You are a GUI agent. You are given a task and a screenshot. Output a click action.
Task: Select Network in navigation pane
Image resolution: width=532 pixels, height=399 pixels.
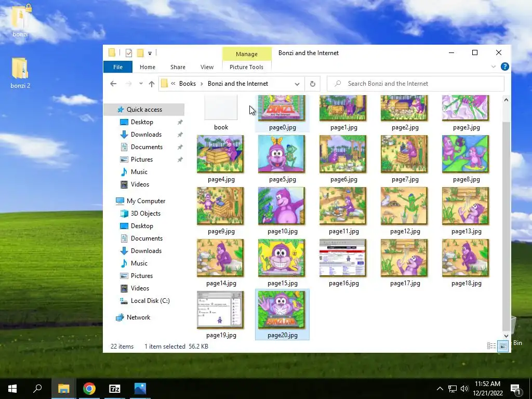[x=138, y=317]
